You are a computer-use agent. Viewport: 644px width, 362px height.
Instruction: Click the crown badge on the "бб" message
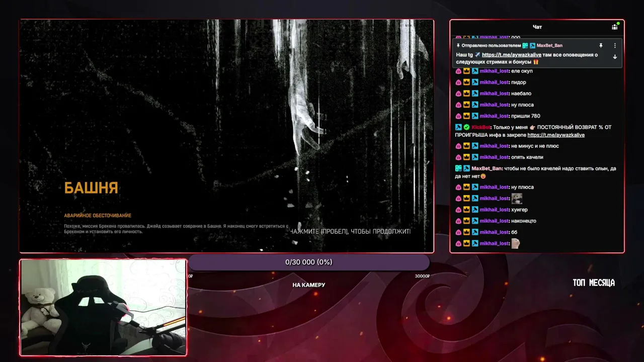[x=466, y=232]
